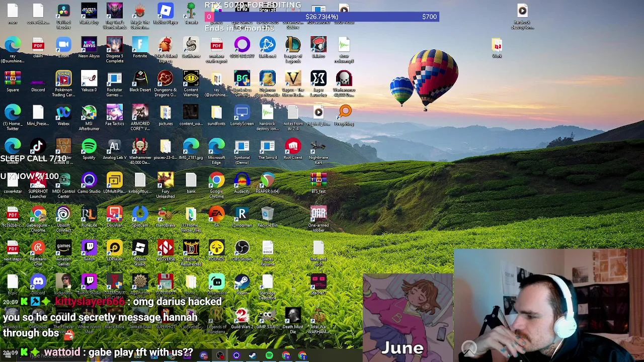Open the ROUNDS game shortcut
The image size is (644, 362).
pos(216,250)
